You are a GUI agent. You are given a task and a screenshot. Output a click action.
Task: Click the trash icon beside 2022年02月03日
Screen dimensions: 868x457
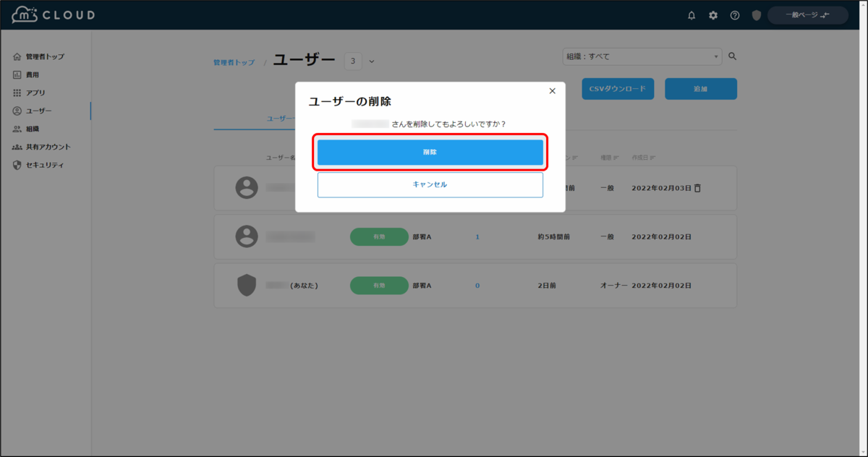(696, 187)
